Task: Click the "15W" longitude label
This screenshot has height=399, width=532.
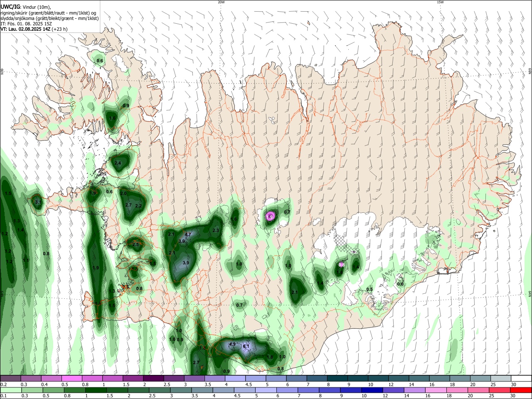Action: pos(440,2)
